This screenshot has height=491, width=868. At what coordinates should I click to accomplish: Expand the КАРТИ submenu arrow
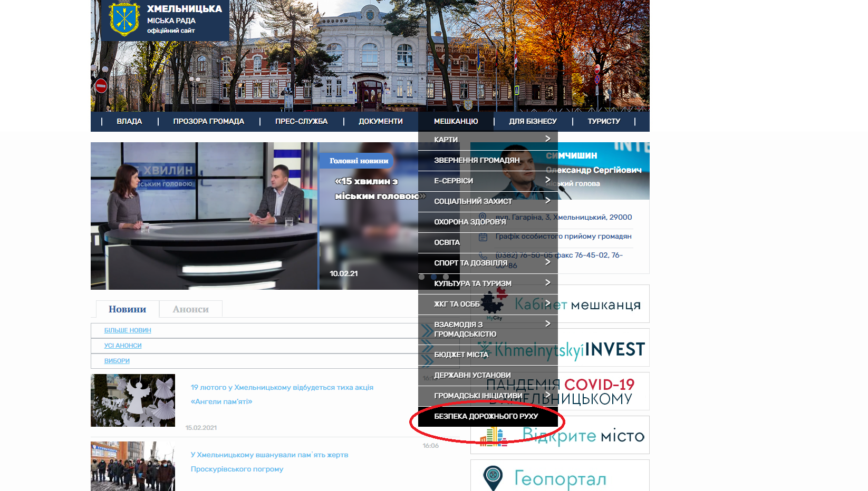pyautogui.click(x=547, y=139)
